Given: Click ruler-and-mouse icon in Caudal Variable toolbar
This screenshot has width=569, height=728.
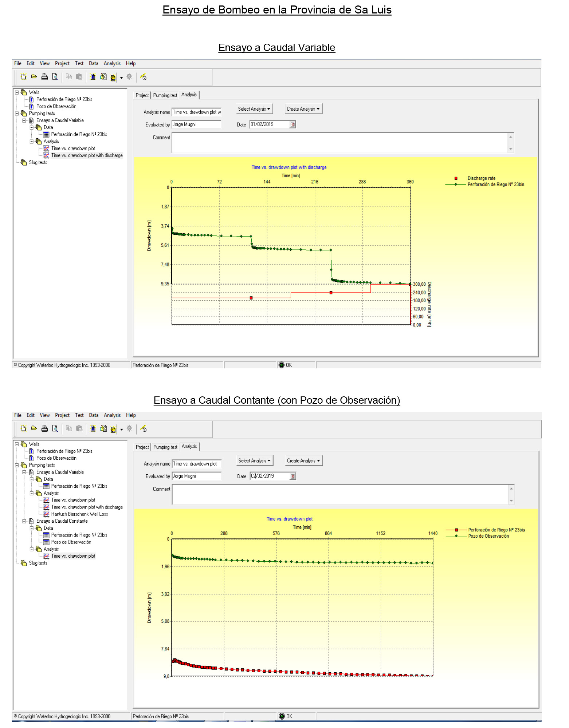Looking at the screenshot, I should point(143,77).
